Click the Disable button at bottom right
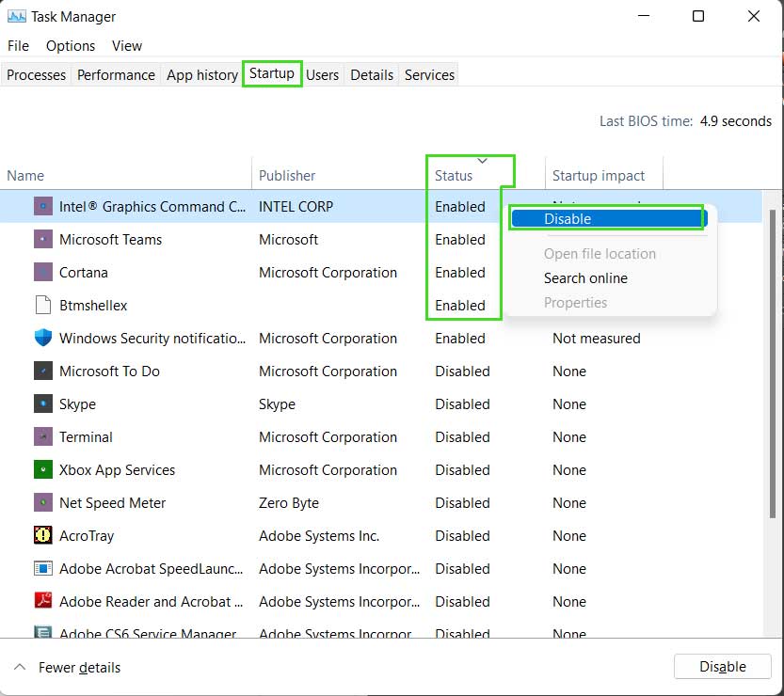 (x=723, y=667)
